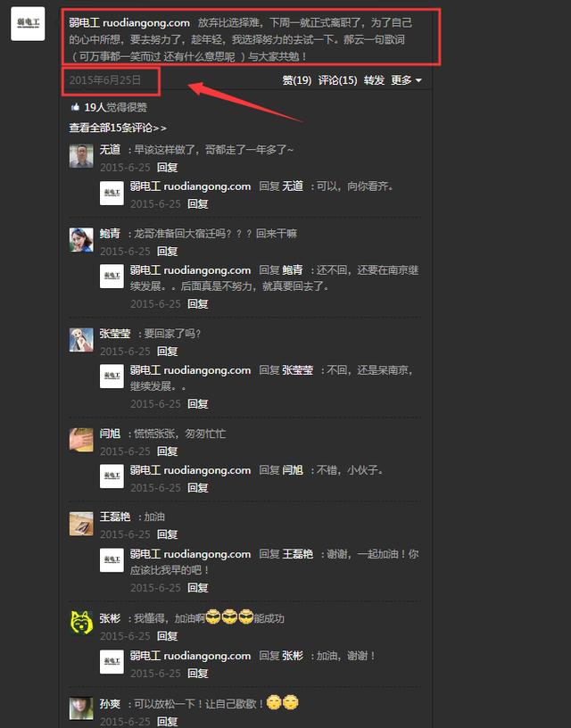
Task: Open 张莹莹's username link
Action: coord(115,334)
